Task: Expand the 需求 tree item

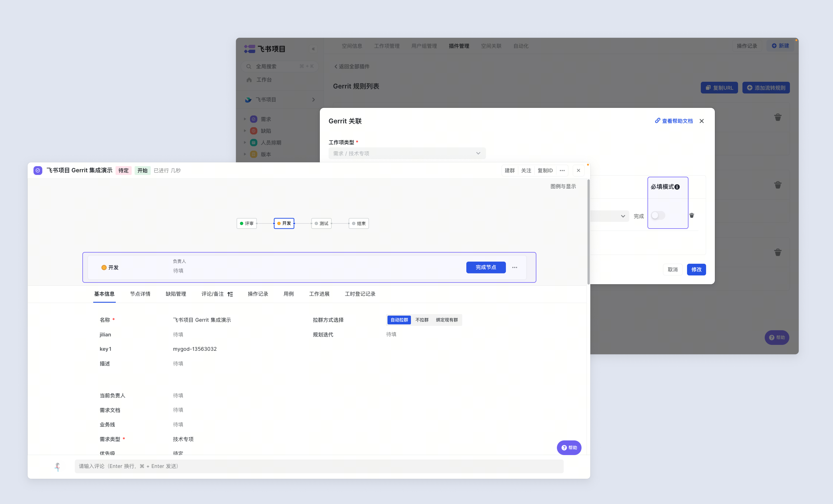Action: [245, 119]
